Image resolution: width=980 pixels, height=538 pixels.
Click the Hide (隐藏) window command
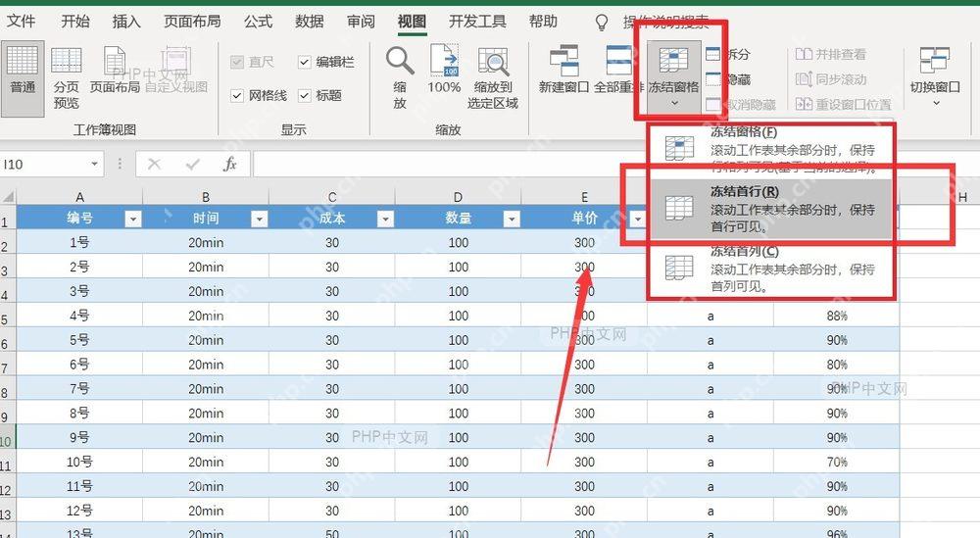[728, 79]
